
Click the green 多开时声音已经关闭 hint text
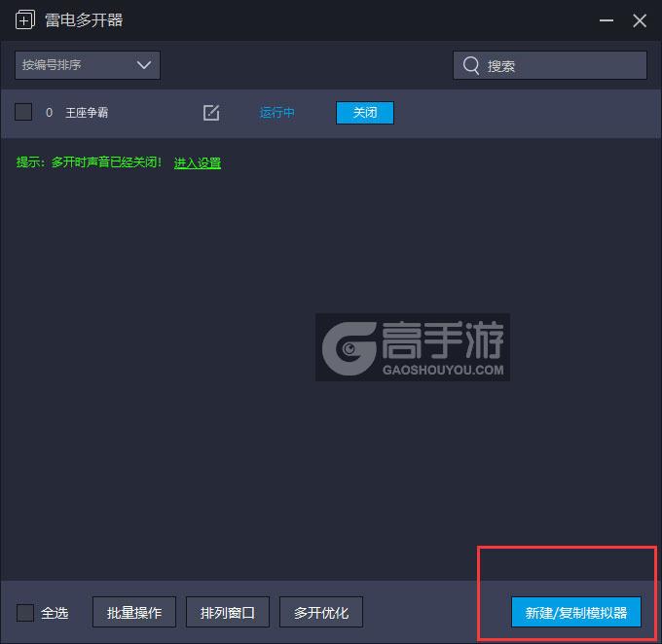coord(90,163)
